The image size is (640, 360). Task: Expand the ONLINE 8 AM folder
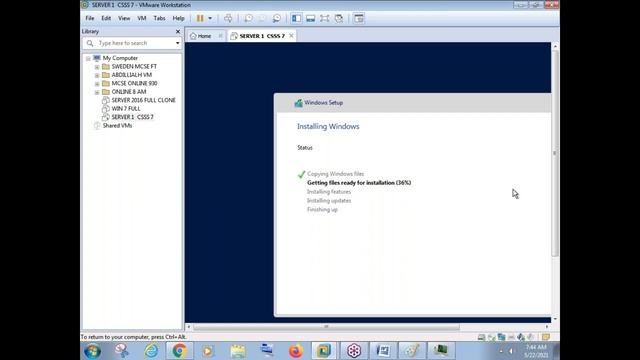[97, 92]
